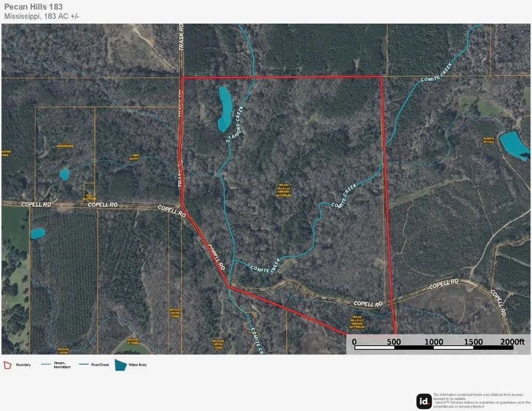Screen dimensions: 532x411
Task: Click the River/Creek solid line legend symbol
Action: click(85, 365)
